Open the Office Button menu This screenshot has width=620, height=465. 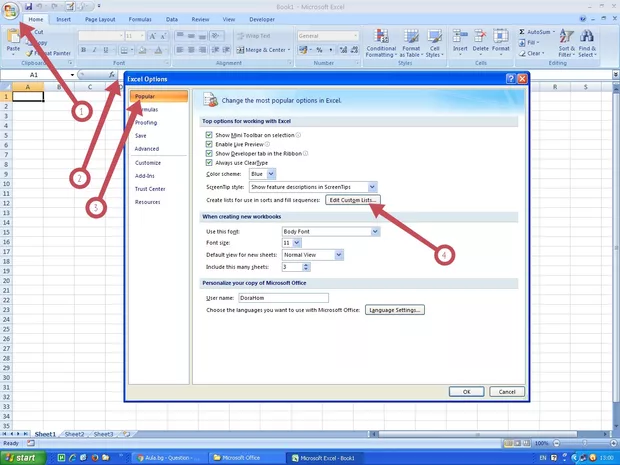[x=10, y=9]
